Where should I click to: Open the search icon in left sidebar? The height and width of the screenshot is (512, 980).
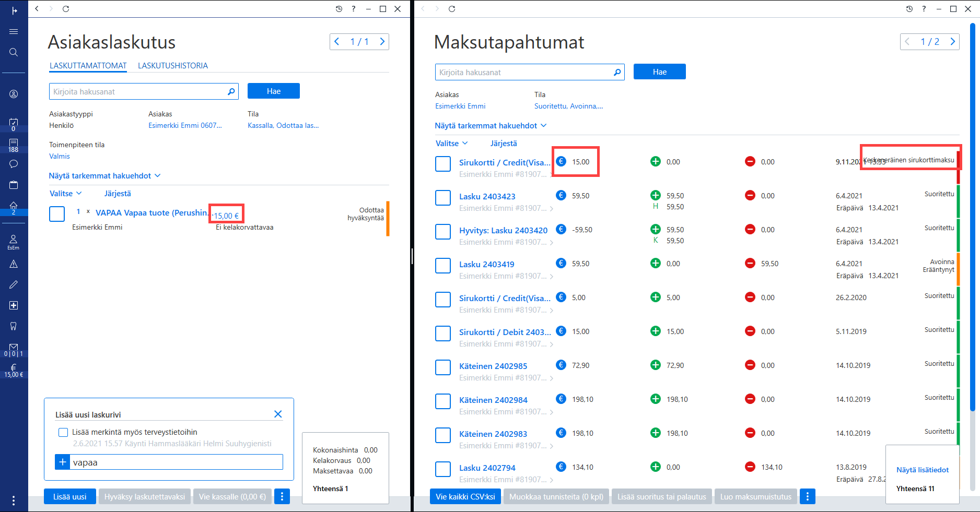pyautogui.click(x=14, y=52)
